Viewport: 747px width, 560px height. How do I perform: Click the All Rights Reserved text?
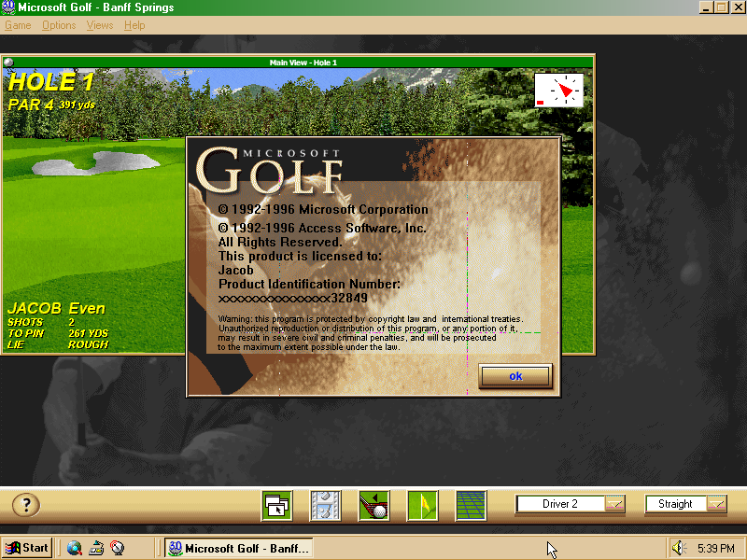point(280,242)
